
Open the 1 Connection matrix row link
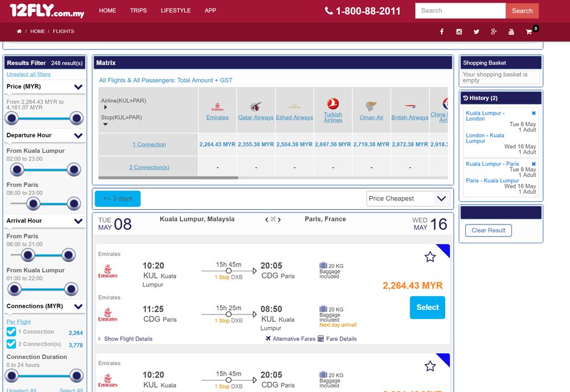coord(149,144)
